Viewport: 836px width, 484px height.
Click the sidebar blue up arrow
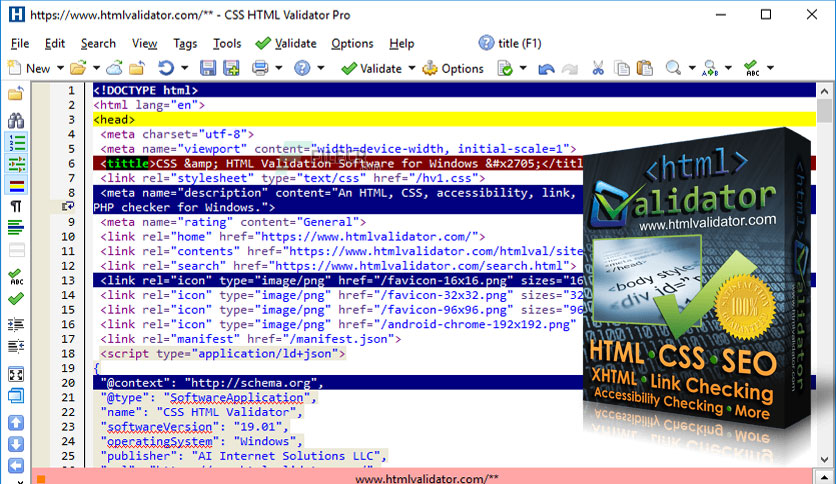point(16,423)
